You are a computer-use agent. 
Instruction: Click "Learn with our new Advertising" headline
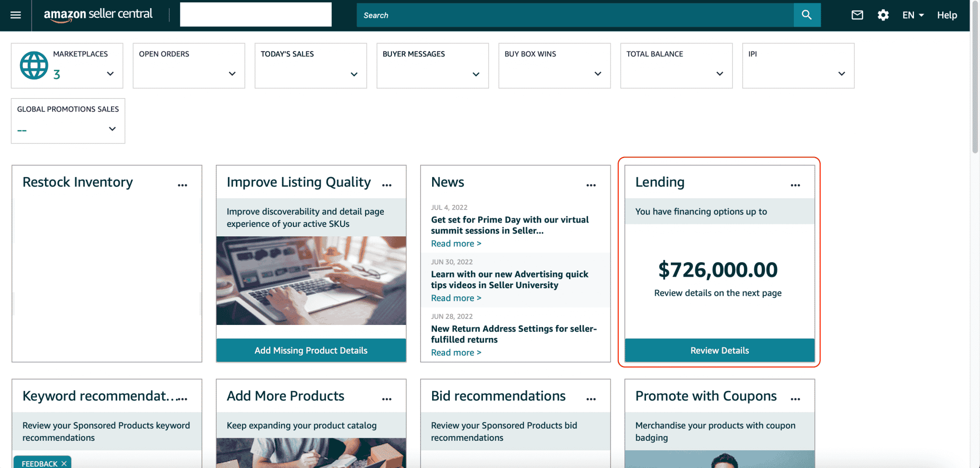click(510, 279)
